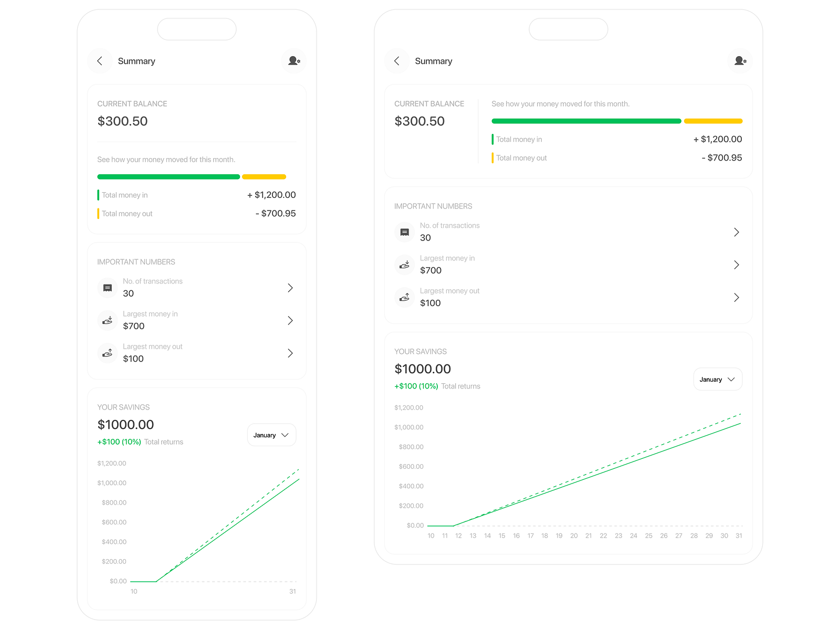The width and height of the screenshot is (840, 630).
Task: Expand No. of transactions chevron, right tablet
Action: [x=737, y=232]
